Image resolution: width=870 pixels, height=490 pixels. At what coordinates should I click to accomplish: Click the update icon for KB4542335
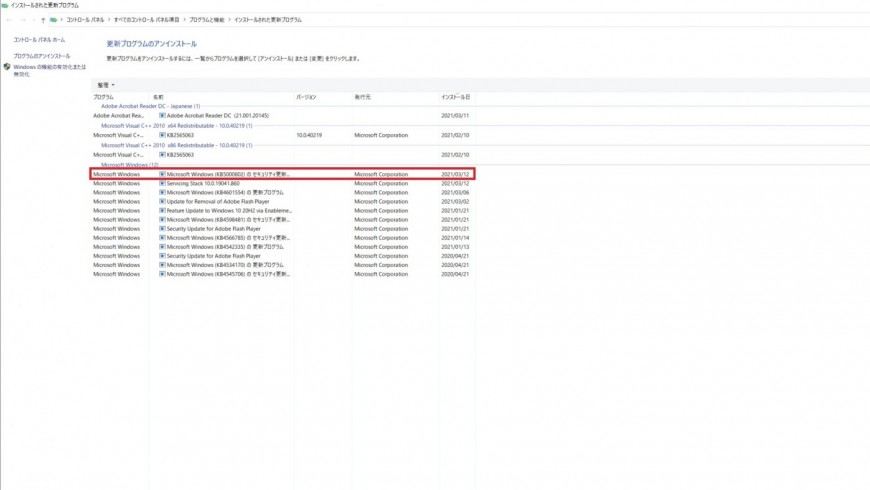point(162,247)
